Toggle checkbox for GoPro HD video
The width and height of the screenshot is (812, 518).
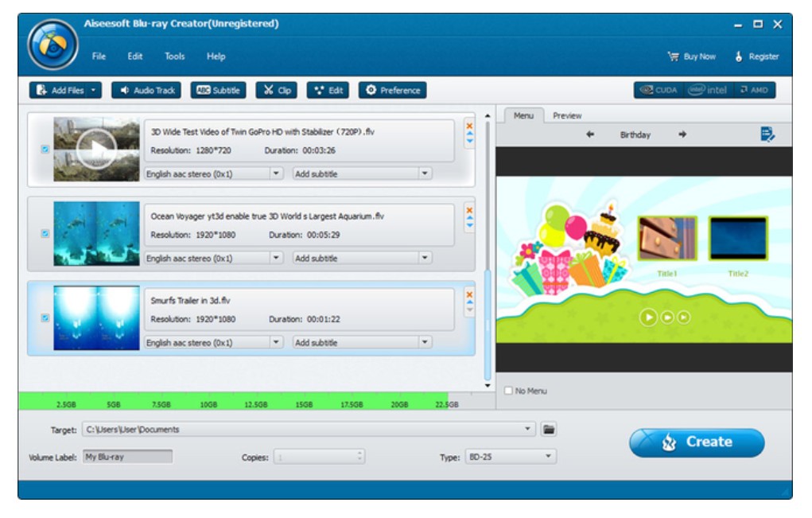pyautogui.click(x=45, y=149)
